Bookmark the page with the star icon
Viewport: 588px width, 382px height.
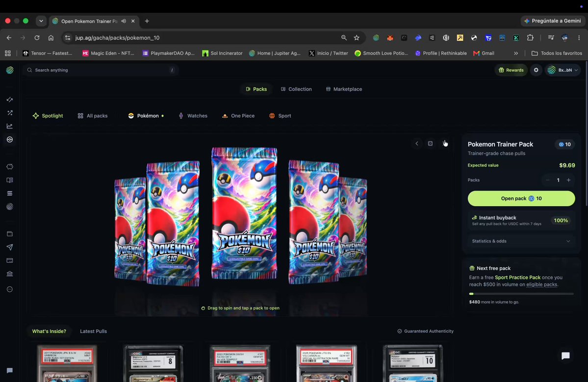357,38
